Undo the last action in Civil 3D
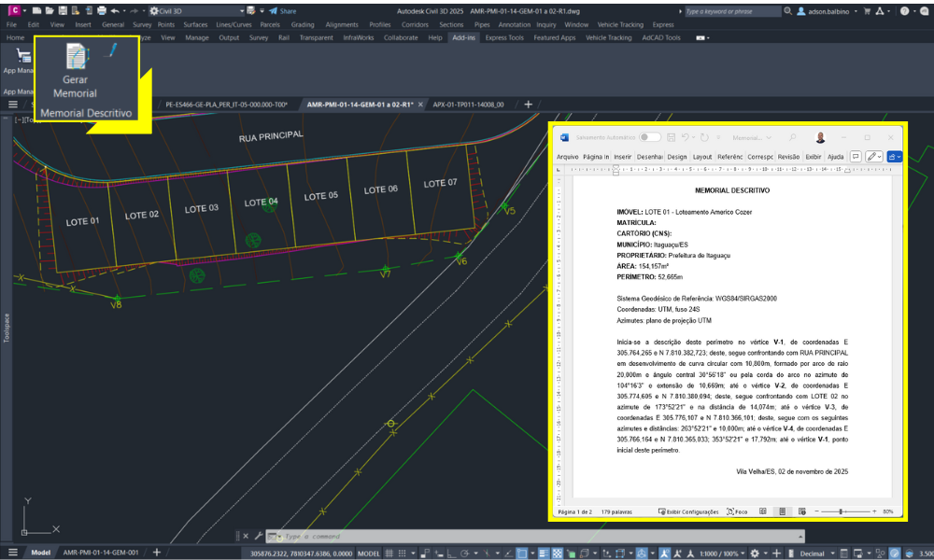This screenshot has height=560, width=934. (115, 10)
